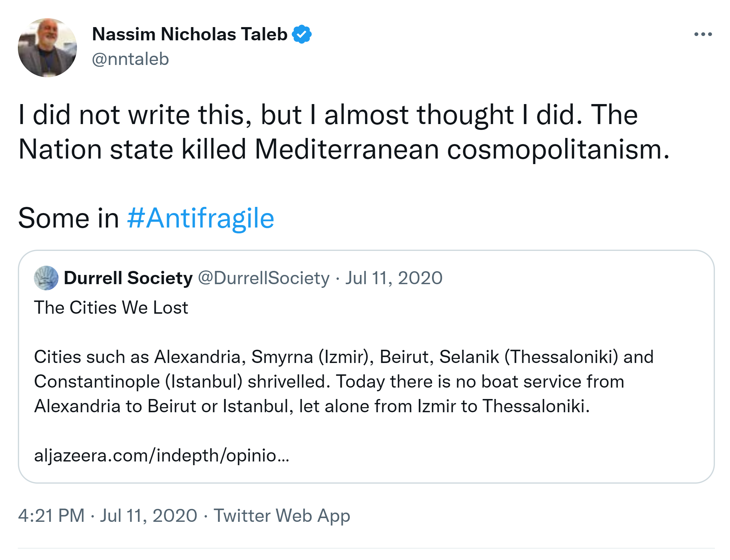Click the Jul 11, 2020 date below tweet

pyautogui.click(x=149, y=515)
